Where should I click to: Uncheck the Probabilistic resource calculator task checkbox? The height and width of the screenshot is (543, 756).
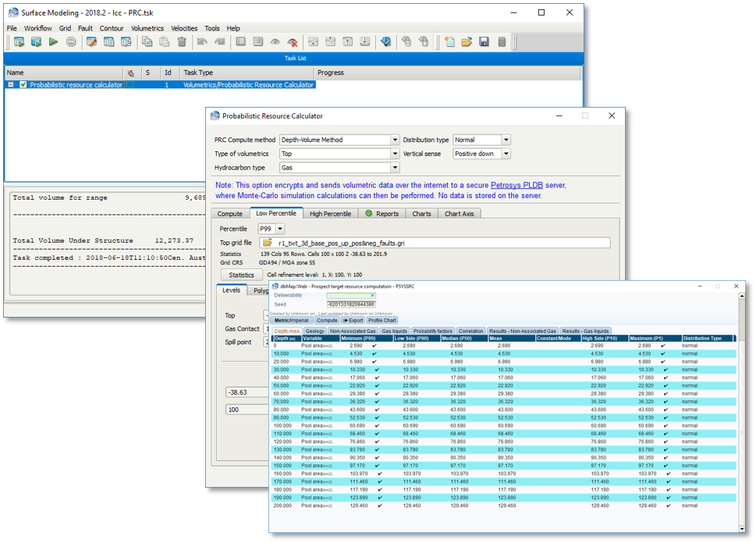23,85
